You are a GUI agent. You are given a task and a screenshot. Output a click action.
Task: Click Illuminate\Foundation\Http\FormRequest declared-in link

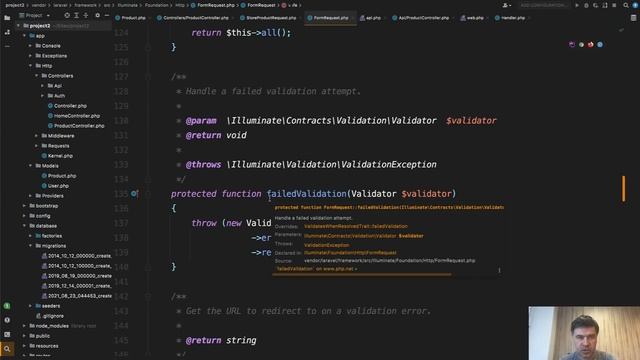(x=350, y=253)
